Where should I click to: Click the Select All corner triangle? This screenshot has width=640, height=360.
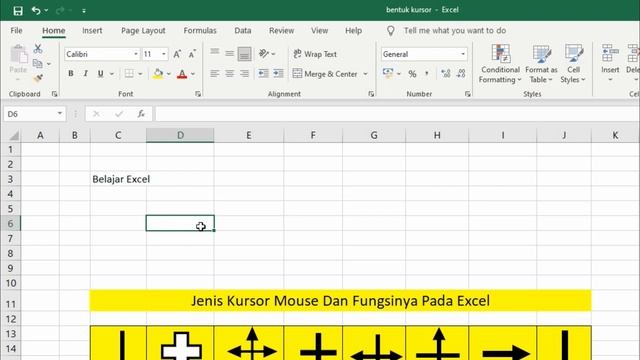13,135
